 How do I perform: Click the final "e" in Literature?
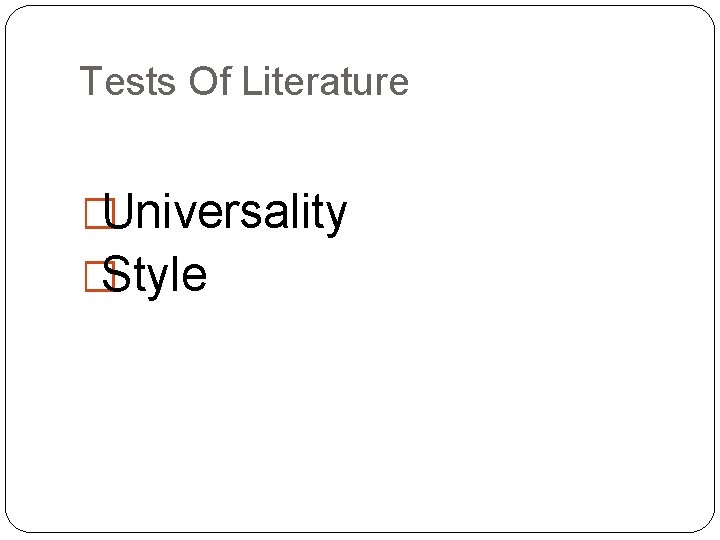pos(396,83)
